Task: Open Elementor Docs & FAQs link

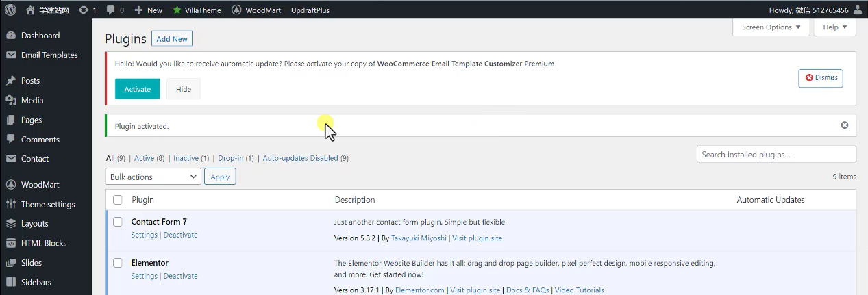Action: click(528, 290)
